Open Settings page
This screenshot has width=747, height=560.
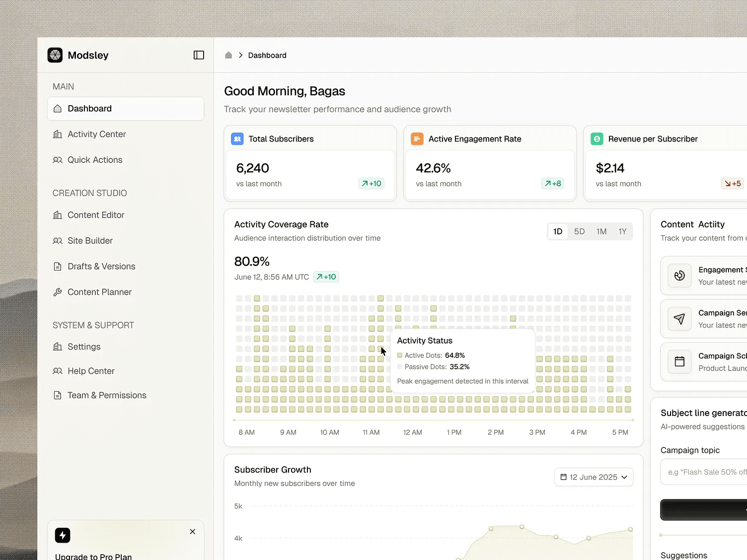[x=126, y=347]
